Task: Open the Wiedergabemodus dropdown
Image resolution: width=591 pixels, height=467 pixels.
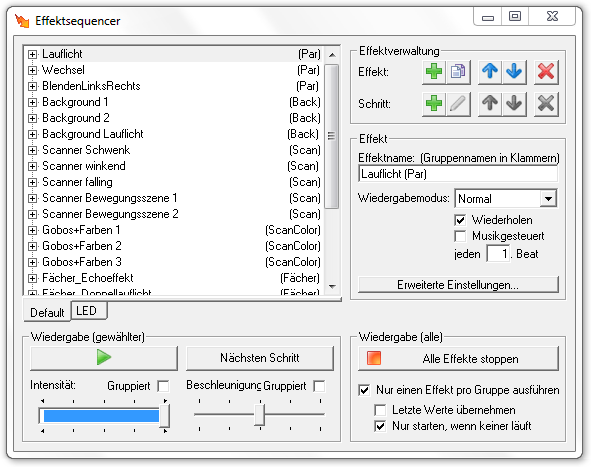Action: pos(548,199)
